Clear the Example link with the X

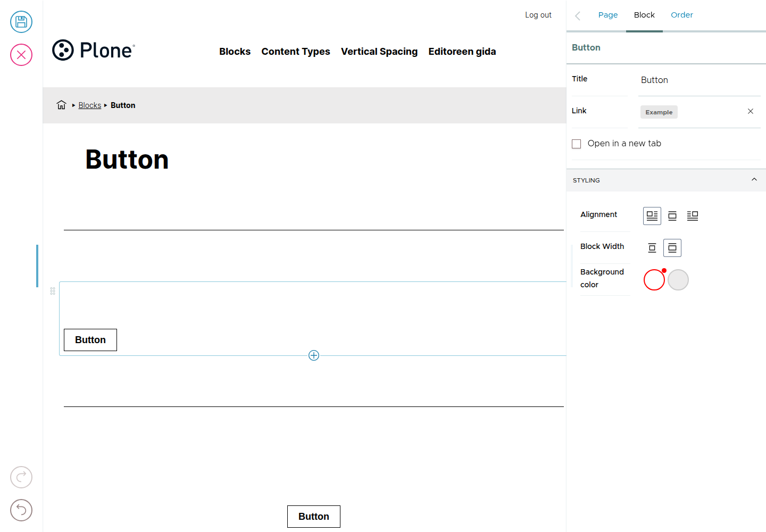click(751, 111)
